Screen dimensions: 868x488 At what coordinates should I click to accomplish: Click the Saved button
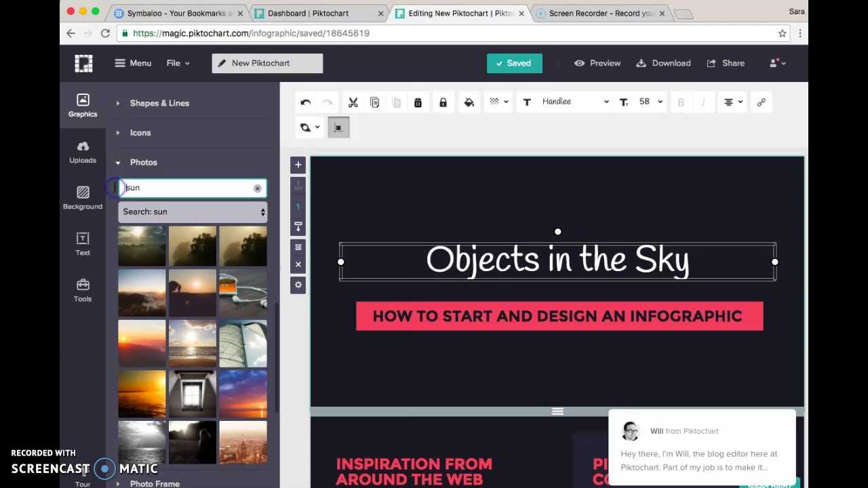pos(515,63)
